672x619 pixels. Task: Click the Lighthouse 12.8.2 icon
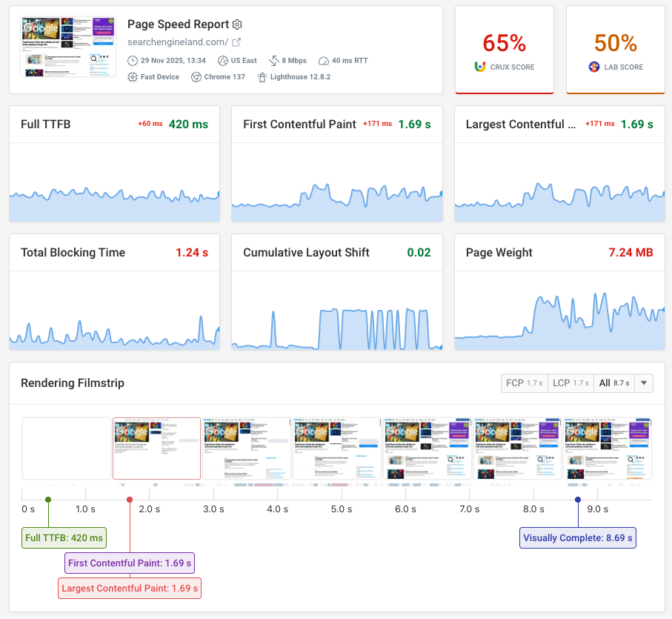tap(263, 76)
